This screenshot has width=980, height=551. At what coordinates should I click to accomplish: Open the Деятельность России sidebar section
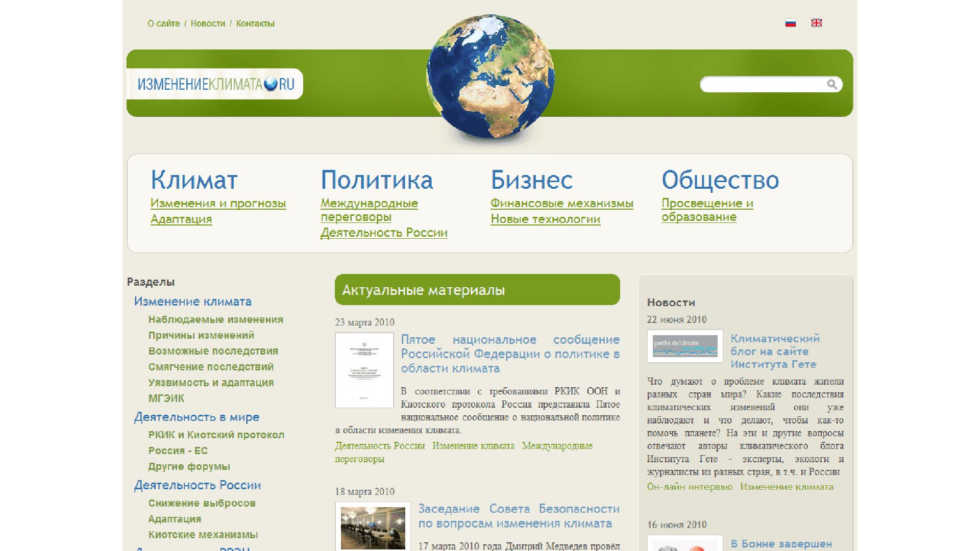tap(197, 485)
